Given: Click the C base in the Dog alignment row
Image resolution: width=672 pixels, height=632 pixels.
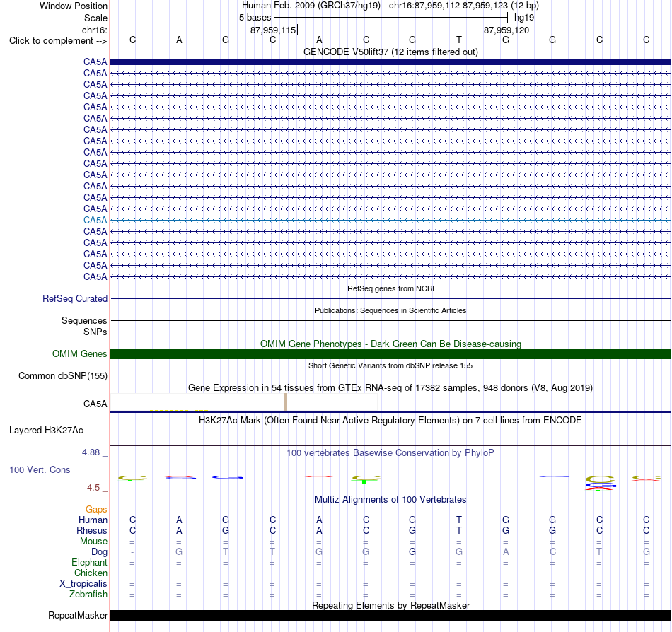Looking at the screenshot, I should tap(552, 551).
